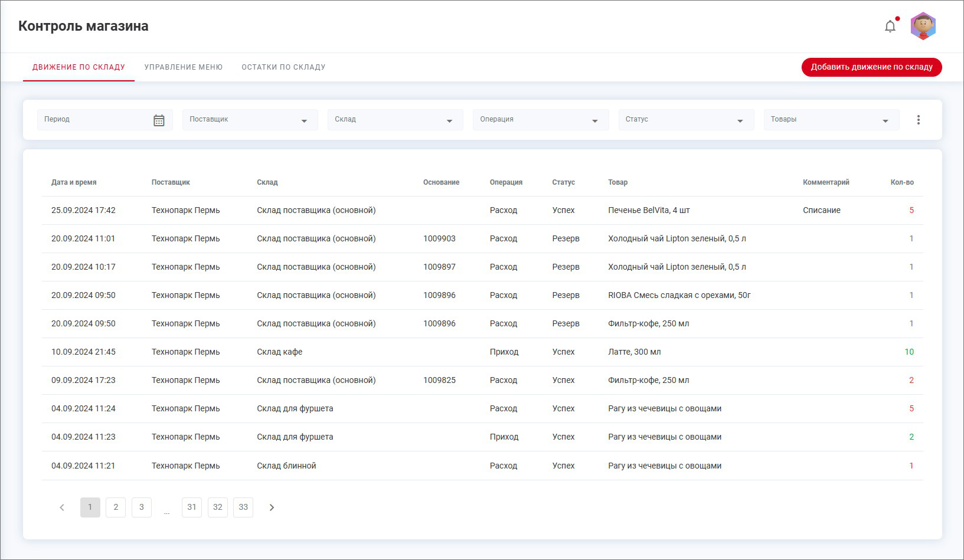The width and height of the screenshot is (964, 560).
Task: Go to next page using right arrow
Action: coord(272,507)
